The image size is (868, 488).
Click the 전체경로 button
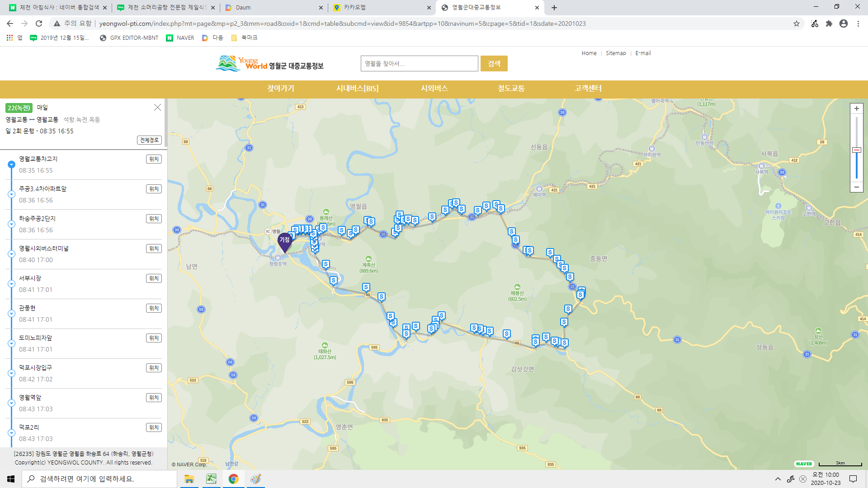pyautogui.click(x=149, y=140)
